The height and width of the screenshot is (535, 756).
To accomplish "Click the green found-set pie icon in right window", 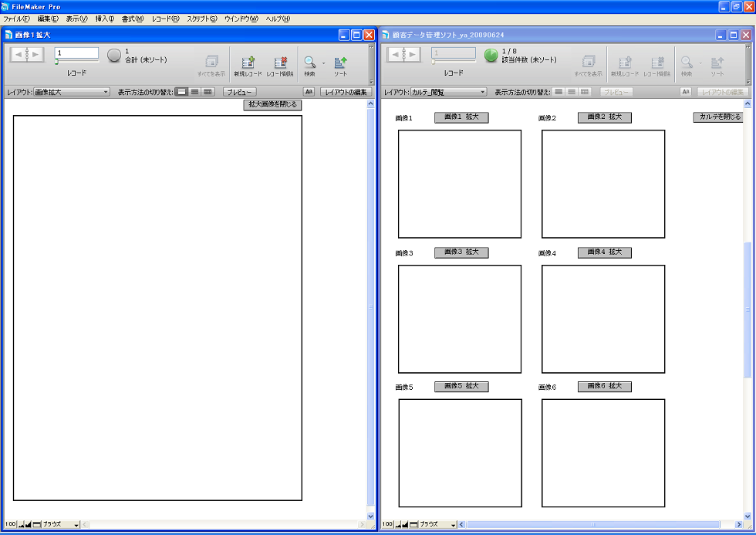I will 491,56.
